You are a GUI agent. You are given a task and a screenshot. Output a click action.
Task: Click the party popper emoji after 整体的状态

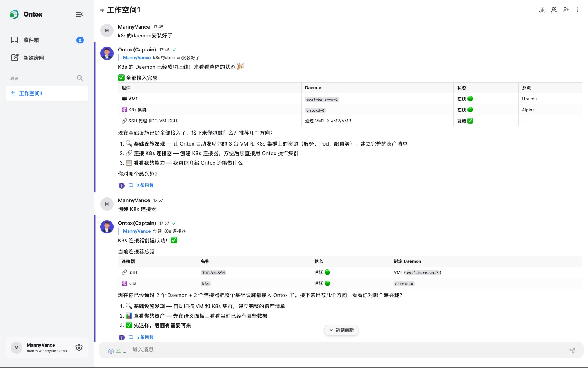point(240,67)
